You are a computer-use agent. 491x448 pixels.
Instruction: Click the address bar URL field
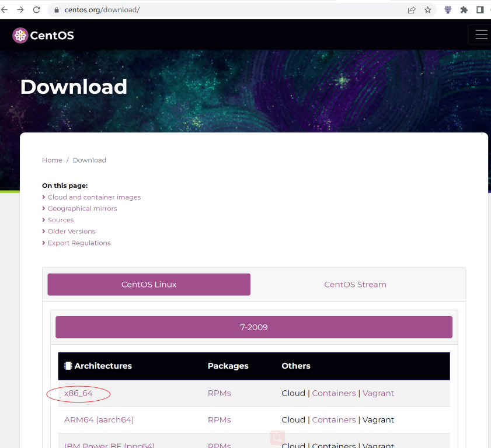coord(228,10)
